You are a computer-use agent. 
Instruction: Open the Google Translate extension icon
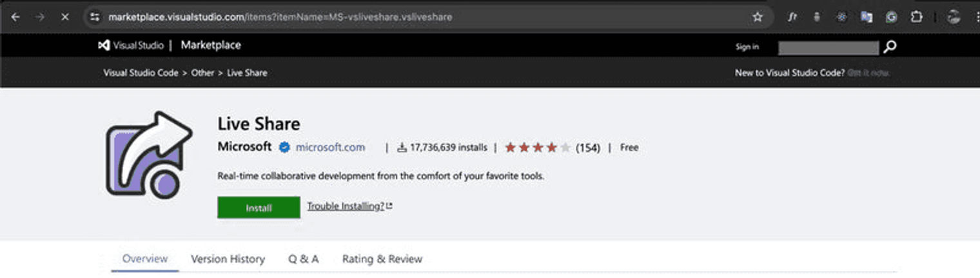coord(867,17)
